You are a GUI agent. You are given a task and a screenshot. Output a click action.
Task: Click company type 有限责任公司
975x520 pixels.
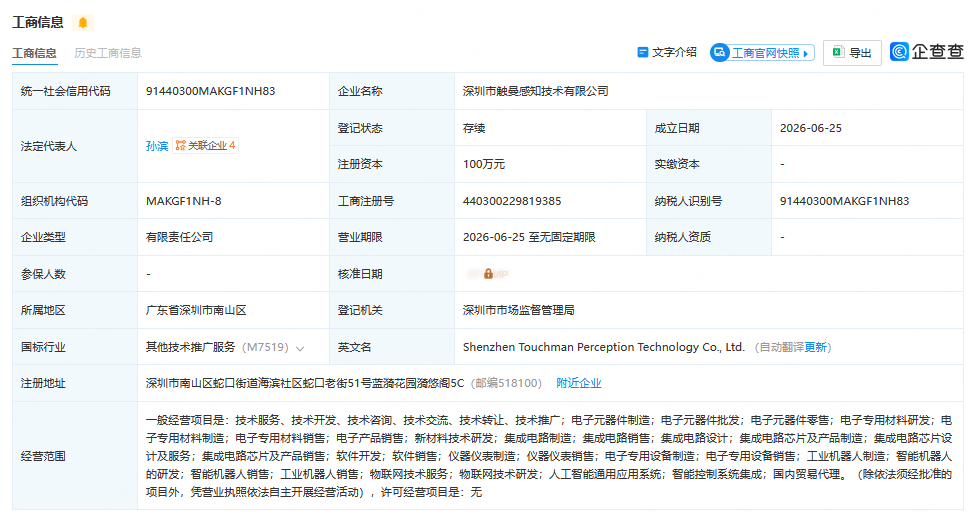coord(180,237)
